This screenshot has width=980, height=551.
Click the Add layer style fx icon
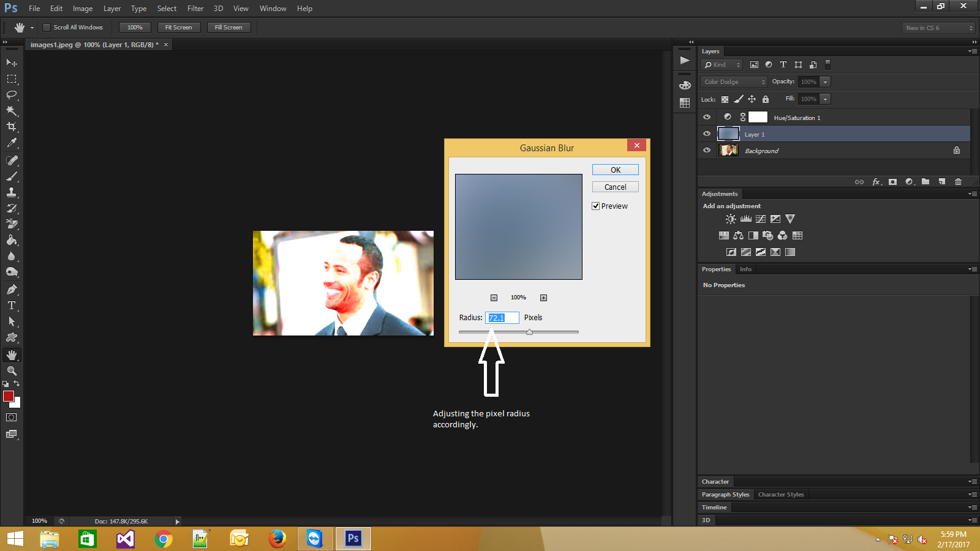pyautogui.click(x=877, y=182)
